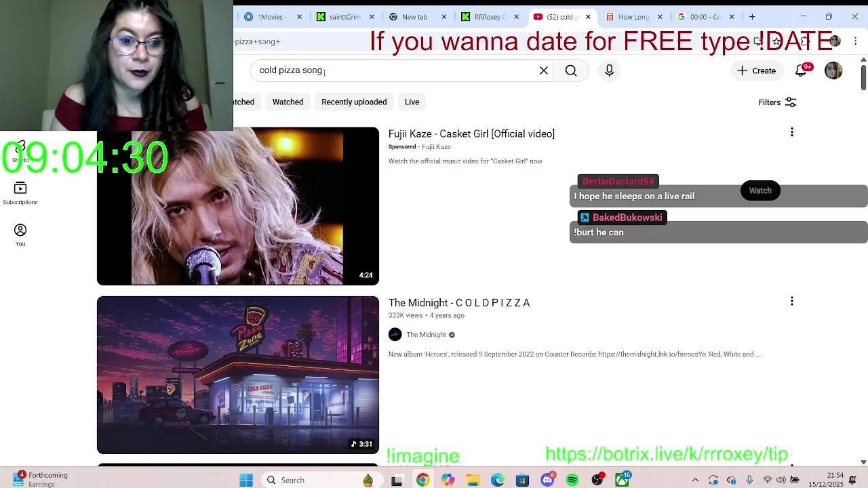Open the You sidebar page
Image resolution: width=868 pixels, height=488 pixels.
pyautogui.click(x=20, y=235)
